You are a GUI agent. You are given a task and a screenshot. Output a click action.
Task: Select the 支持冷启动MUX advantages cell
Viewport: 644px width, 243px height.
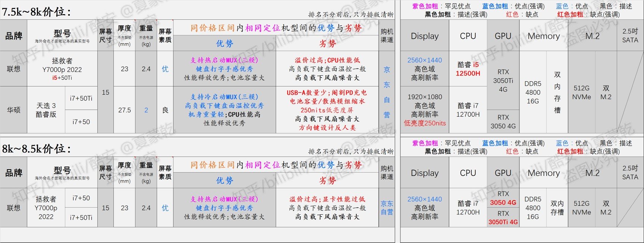click(224, 110)
